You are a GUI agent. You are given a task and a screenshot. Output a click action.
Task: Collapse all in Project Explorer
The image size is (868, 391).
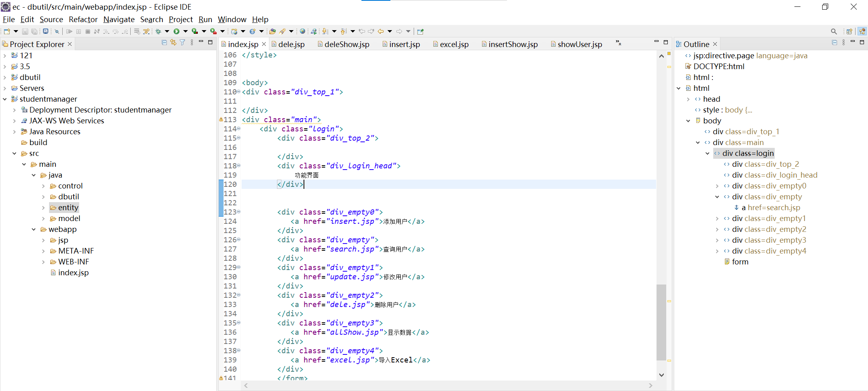click(164, 42)
